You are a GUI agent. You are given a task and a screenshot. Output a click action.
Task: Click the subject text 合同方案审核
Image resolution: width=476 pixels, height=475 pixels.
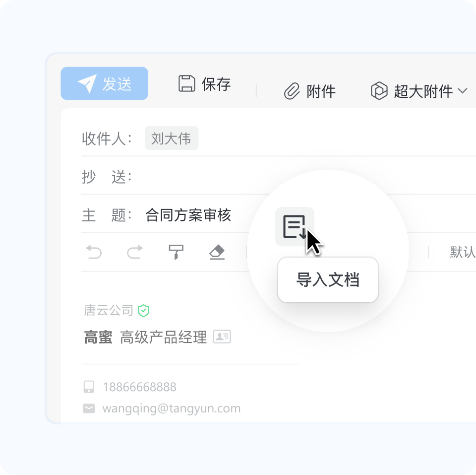point(188,214)
